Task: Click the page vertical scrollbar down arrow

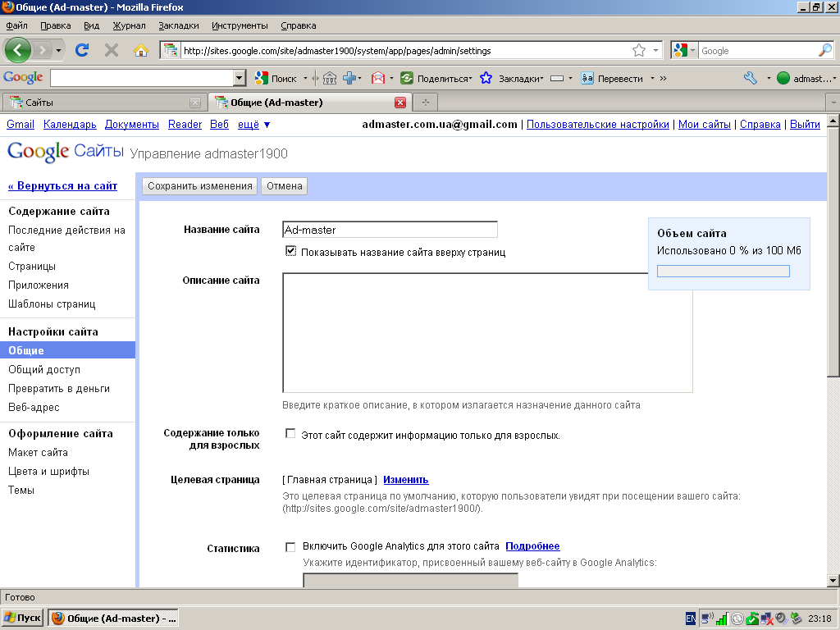Action: click(833, 580)
